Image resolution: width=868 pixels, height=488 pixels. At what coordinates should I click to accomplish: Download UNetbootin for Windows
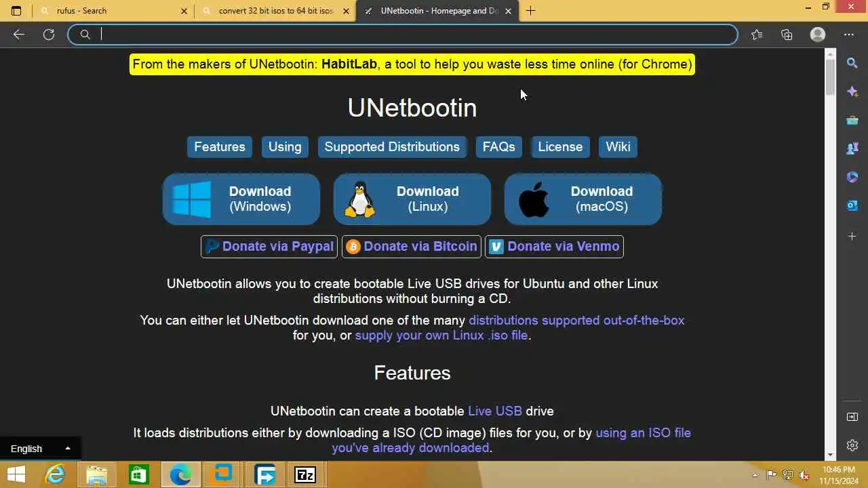coord(241,199)
